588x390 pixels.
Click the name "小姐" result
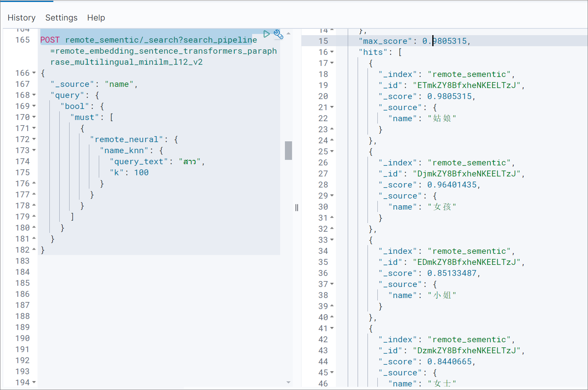[x=442, y=295]
